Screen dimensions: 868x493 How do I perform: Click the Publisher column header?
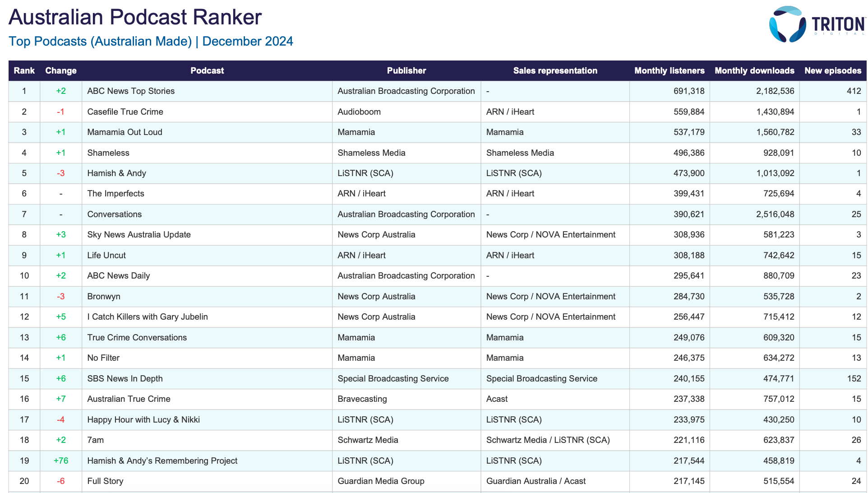pyautogui.click(x=406, y=70)
